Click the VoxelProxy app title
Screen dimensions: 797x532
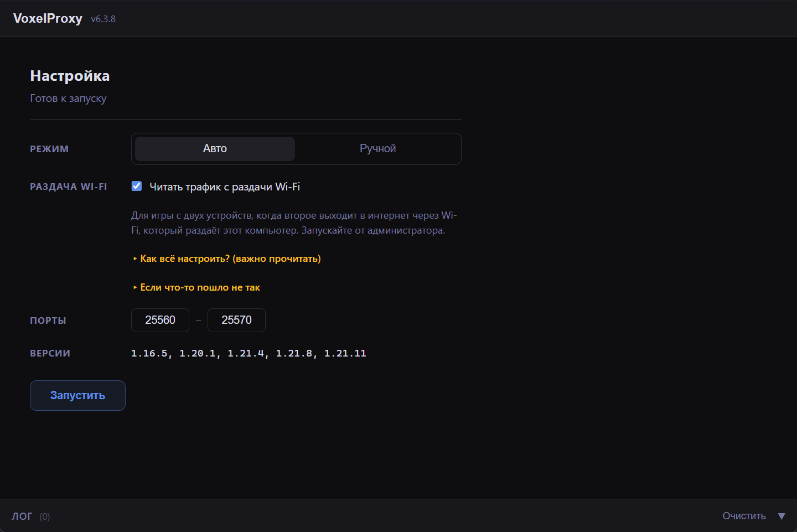pos(48,18)
